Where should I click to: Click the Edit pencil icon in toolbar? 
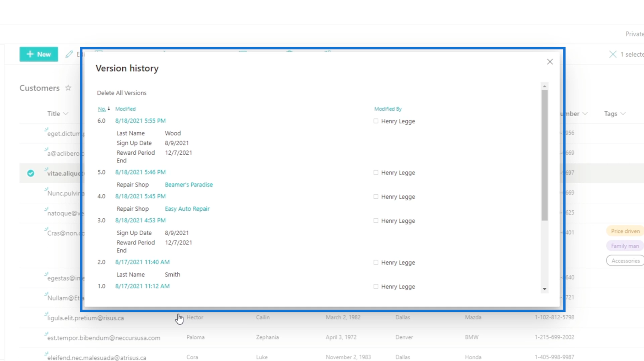(69, 54)
